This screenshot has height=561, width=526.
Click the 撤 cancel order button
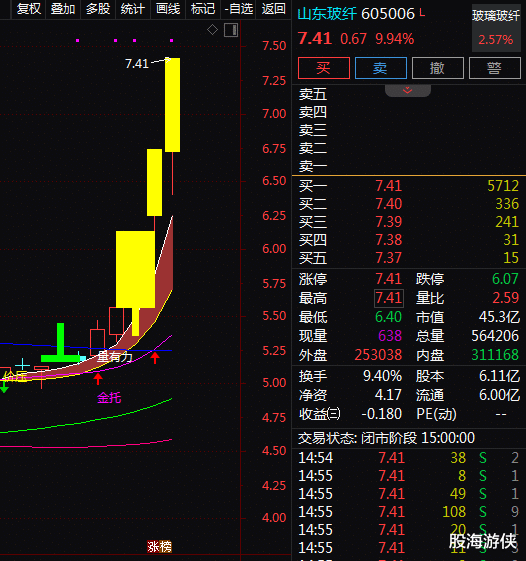point(438,68)
